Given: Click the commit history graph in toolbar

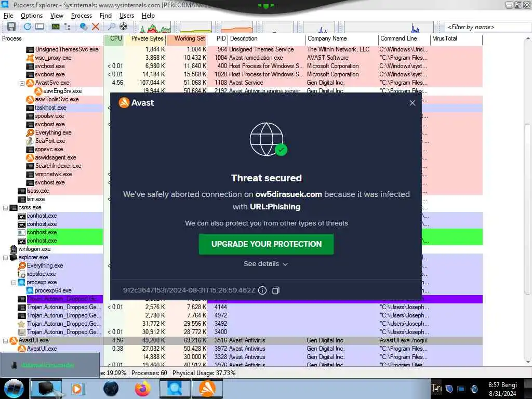Looking at the screenshot, I should click(x=196, y=27).
